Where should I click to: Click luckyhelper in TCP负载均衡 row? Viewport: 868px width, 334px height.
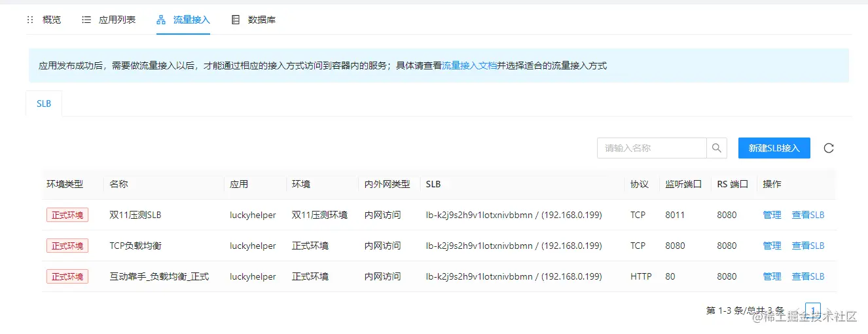click(x=253, y=246)
